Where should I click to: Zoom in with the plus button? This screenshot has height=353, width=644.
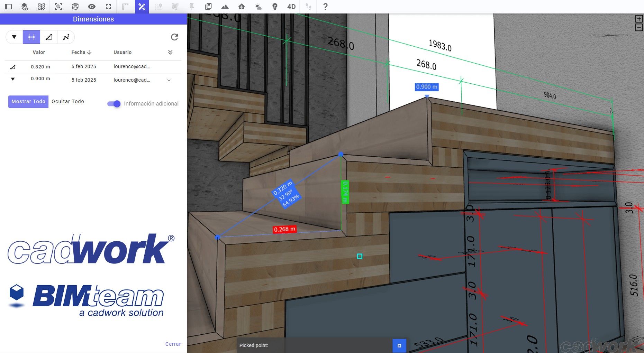639,19
